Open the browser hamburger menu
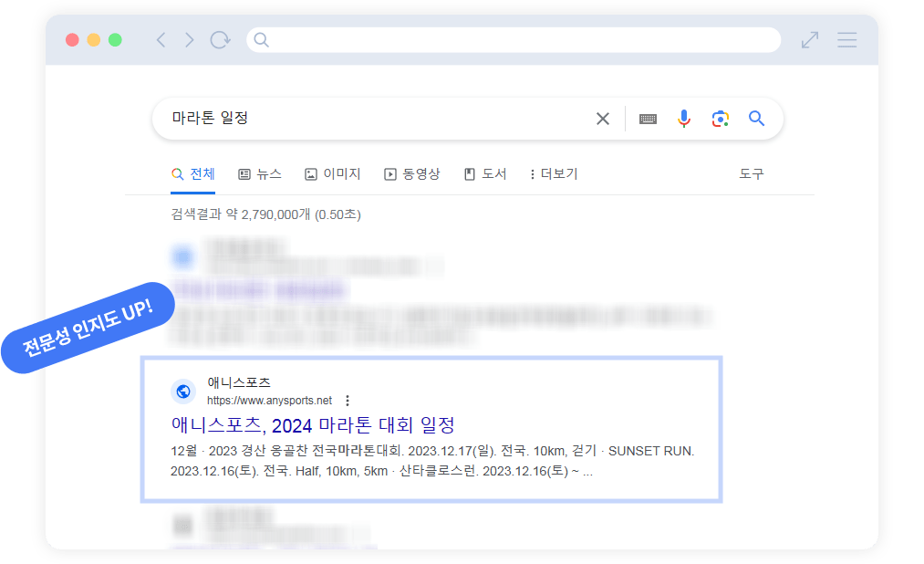 (846, 40)
